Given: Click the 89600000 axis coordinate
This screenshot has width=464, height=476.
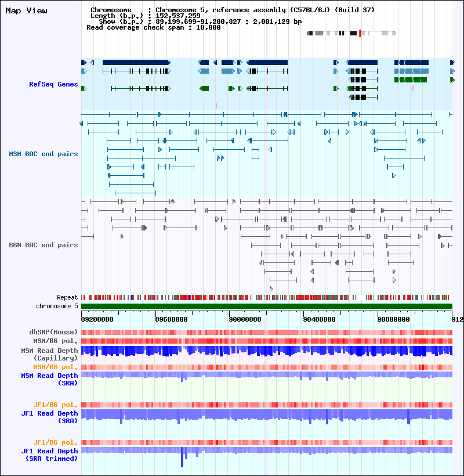Looking at the screenshot, I should coord(171,319).
